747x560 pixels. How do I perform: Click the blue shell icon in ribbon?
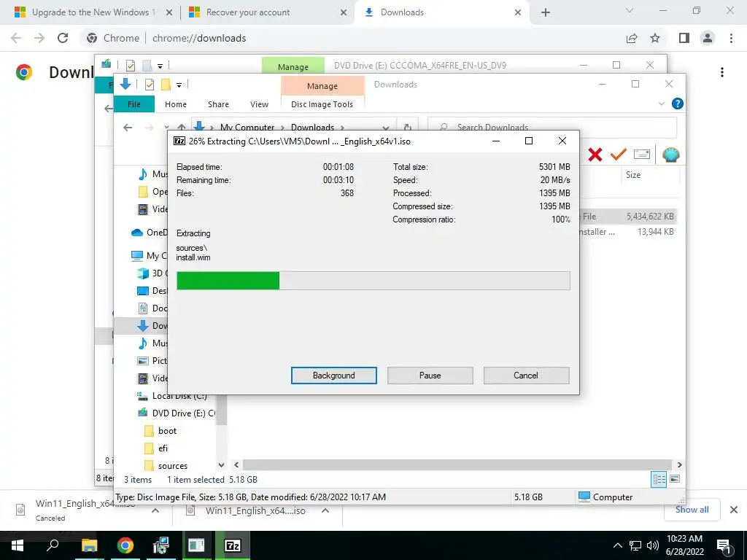pyautogui.click(x=670, y=155)
